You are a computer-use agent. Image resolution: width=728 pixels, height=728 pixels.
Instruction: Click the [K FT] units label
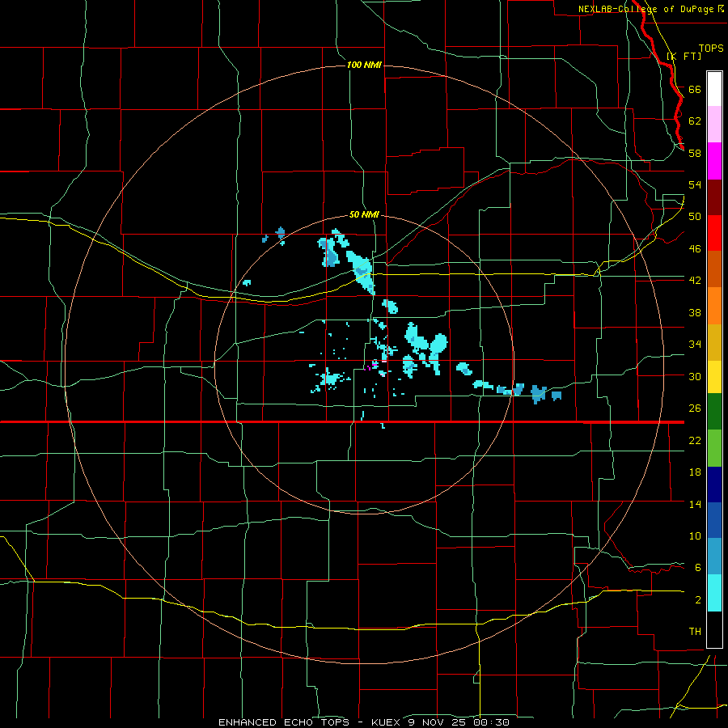(684, 56)
